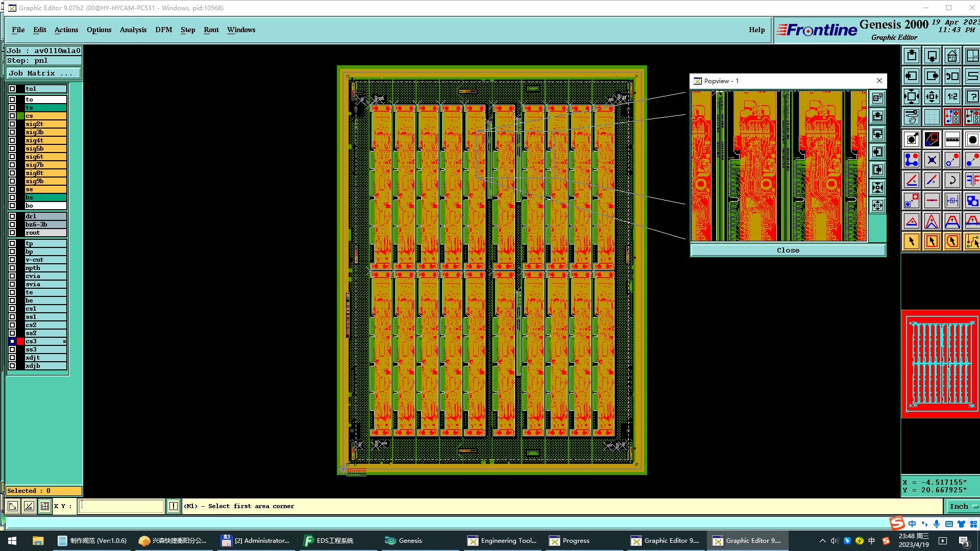Click the X Y coordinate input field
980x551 pixels.
point(121,506)
